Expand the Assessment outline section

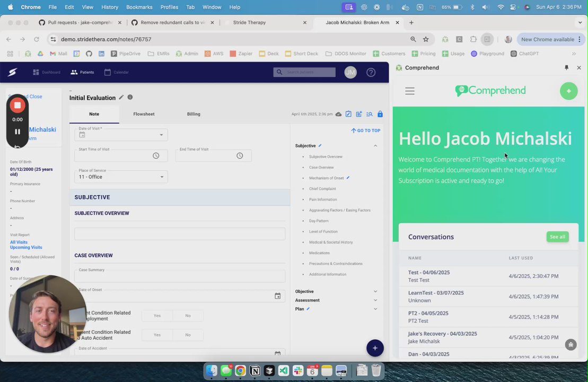[375, 300]
